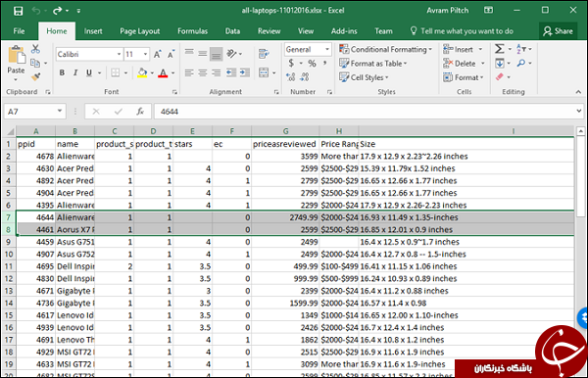Switch to the Insert tab
This screenshot has width=588, height=378.
tap(93, 31)
